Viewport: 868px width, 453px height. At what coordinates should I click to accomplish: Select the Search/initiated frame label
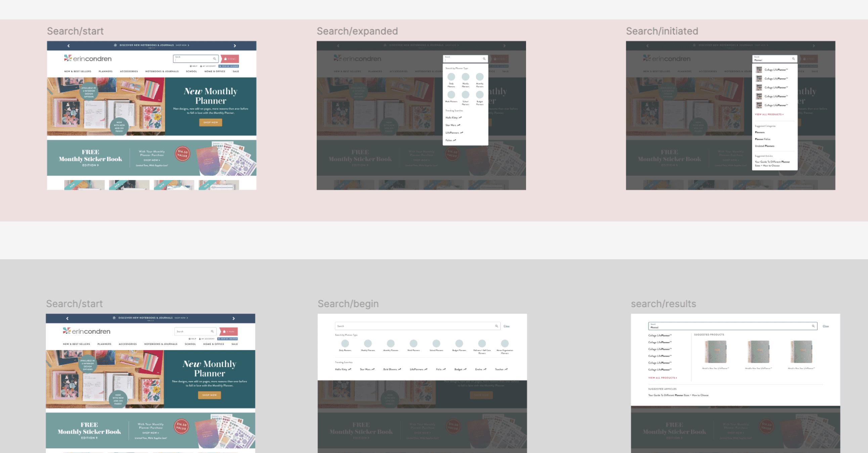662,31
